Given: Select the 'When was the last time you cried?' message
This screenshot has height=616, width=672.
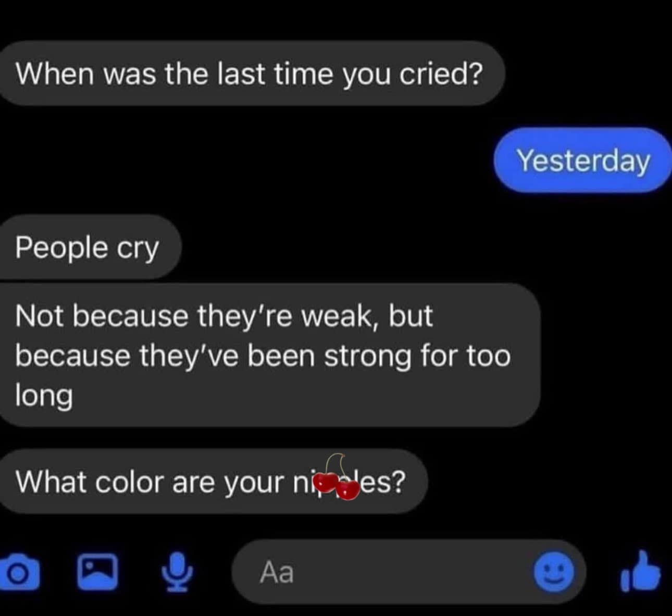Looking at the screenshot, I should [251, 73].
